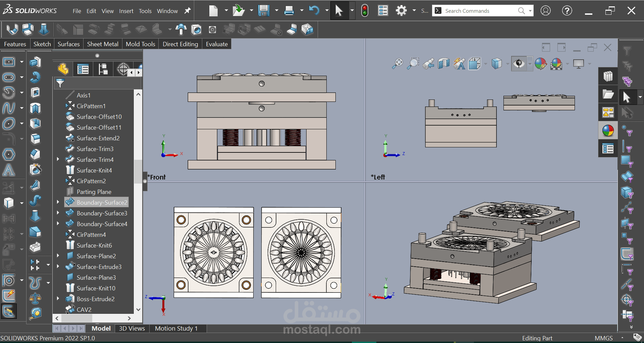Open the Hole Wizard tool
The height and width of the screenshot is (343, 644).
point(35,169)
